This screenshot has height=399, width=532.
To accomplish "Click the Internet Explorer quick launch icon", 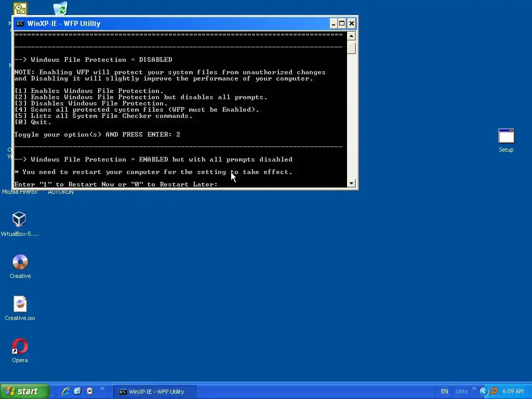I will [66, 391].
